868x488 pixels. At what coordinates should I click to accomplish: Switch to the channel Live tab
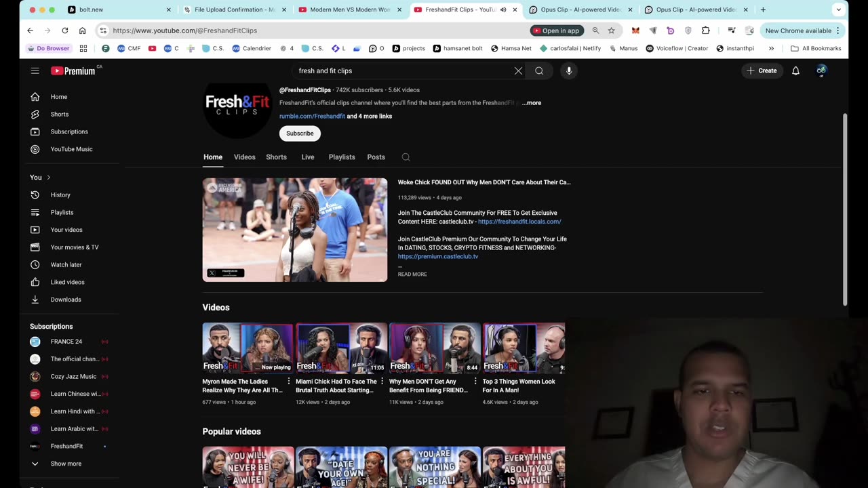click(308, 157)
